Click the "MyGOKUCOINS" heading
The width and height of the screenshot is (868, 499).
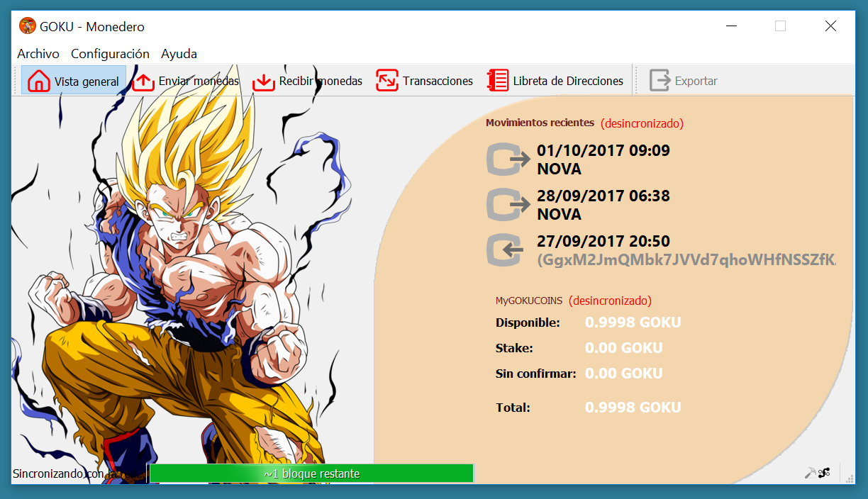[529, 301]
